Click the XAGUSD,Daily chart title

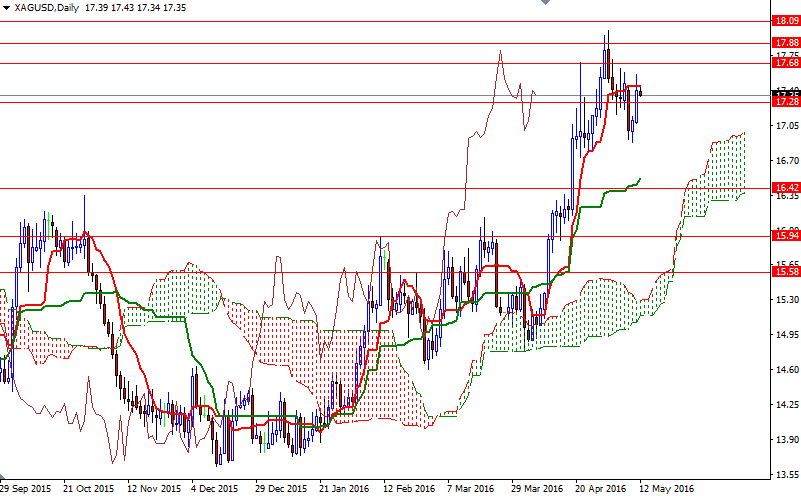click(x=46, y=8)
